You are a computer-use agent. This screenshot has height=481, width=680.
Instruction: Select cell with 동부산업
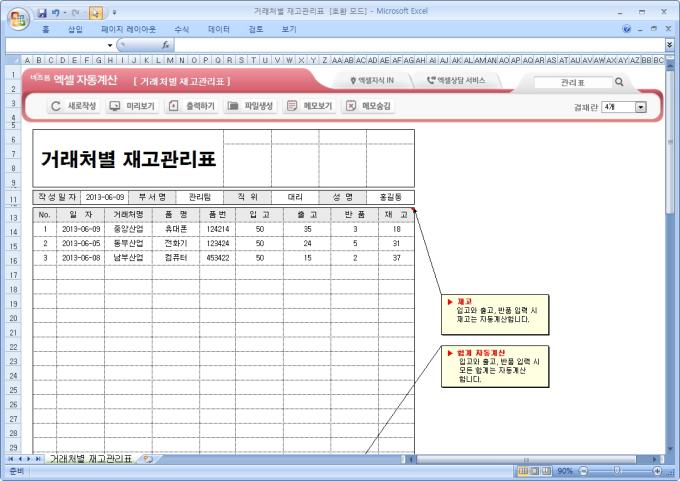click(x=128, y=243)
